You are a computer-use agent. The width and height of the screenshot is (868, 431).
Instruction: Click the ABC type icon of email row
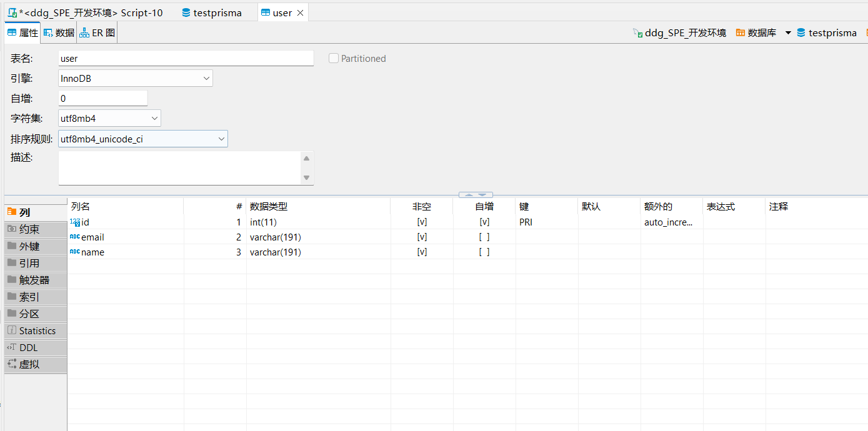75,237
